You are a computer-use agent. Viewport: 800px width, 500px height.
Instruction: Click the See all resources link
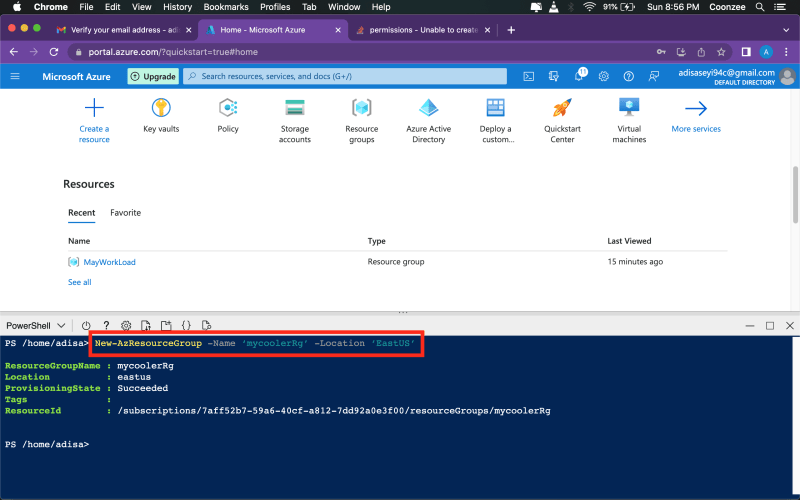click(x=80, y=282)
